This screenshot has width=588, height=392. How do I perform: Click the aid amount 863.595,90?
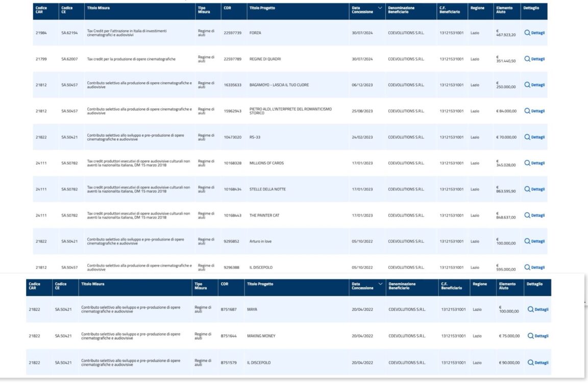tap(506, 191)
